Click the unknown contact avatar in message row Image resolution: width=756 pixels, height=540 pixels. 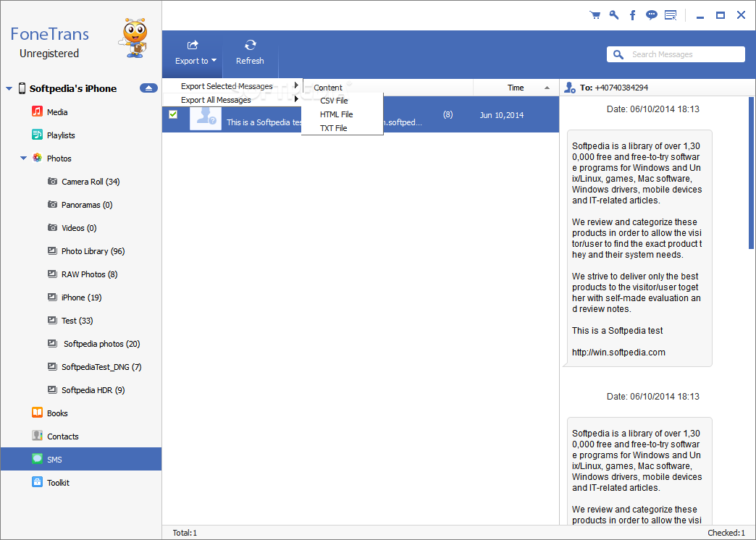point(206,118)
